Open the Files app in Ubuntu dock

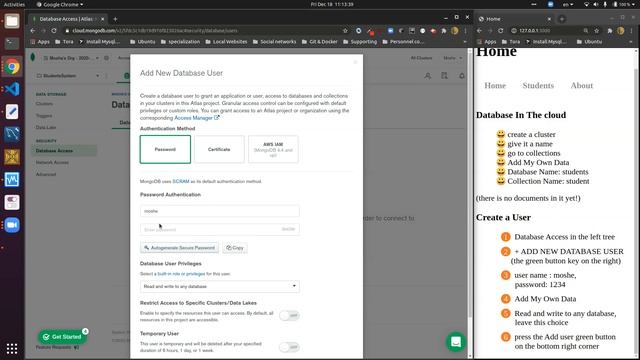(12, 21)
